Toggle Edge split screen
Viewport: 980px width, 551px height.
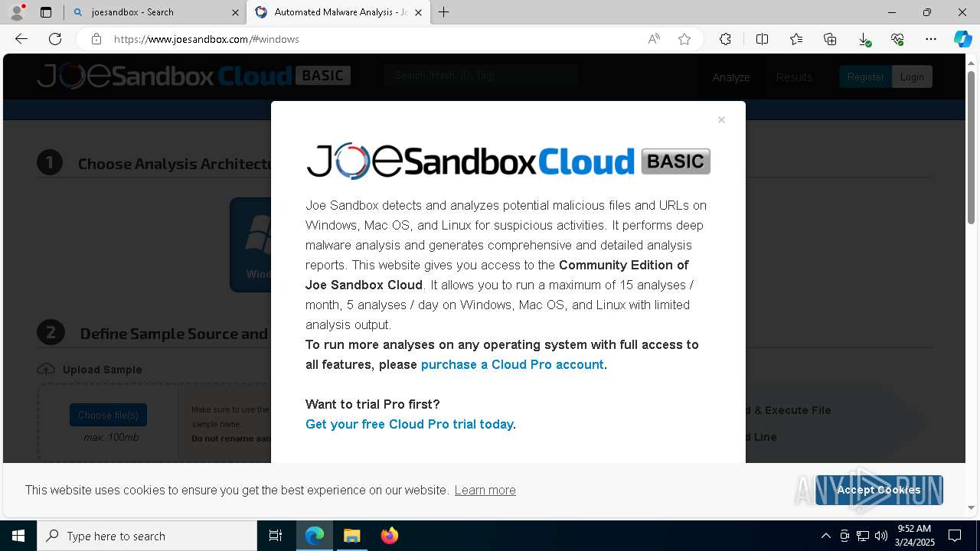pyautogui.click(x=762, y=39)
